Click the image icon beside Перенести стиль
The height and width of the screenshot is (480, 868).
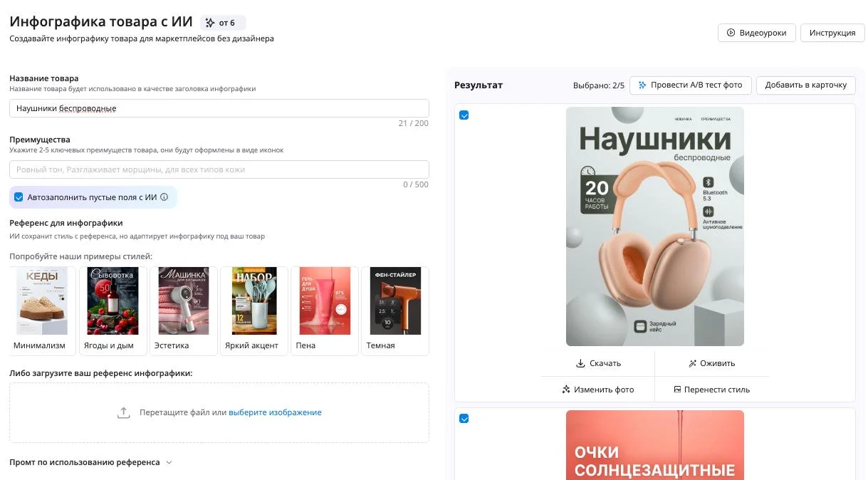[x=678, y=390]
